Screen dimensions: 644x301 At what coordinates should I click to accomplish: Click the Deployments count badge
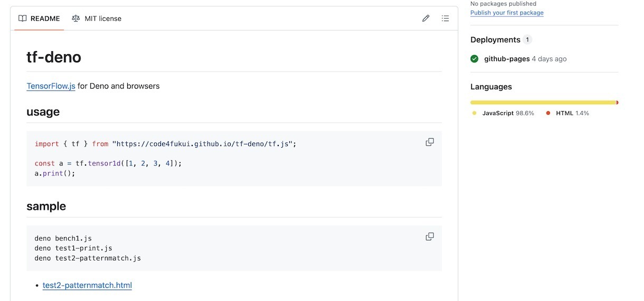coord(528,40)
